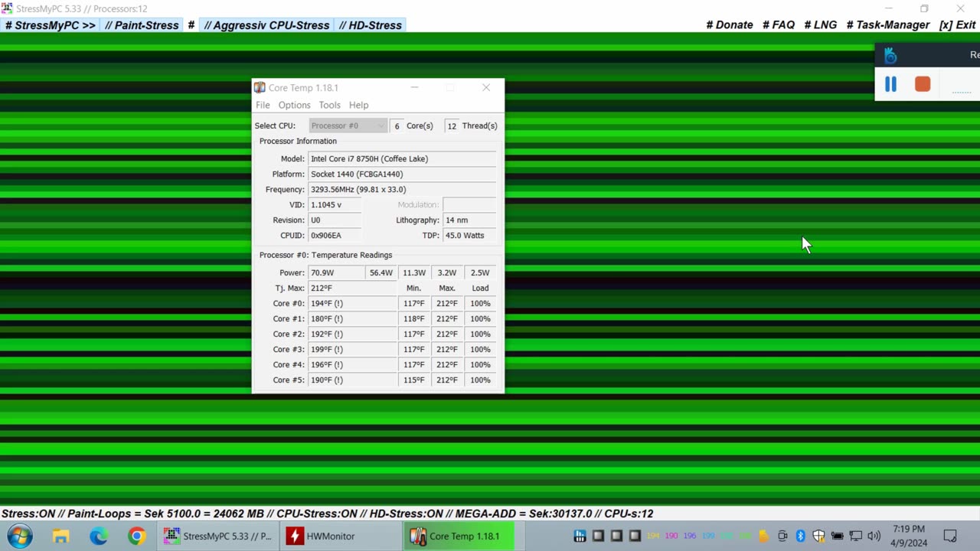
Task: Pause the screen recording
Action: [x=890, y=84]
